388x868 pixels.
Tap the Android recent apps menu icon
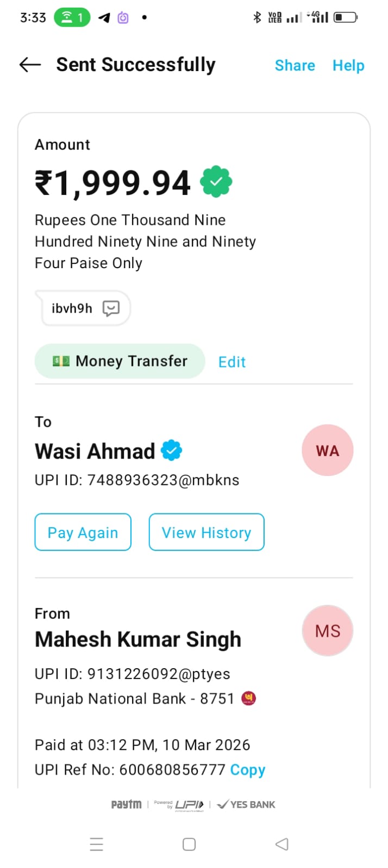(97, 844)
